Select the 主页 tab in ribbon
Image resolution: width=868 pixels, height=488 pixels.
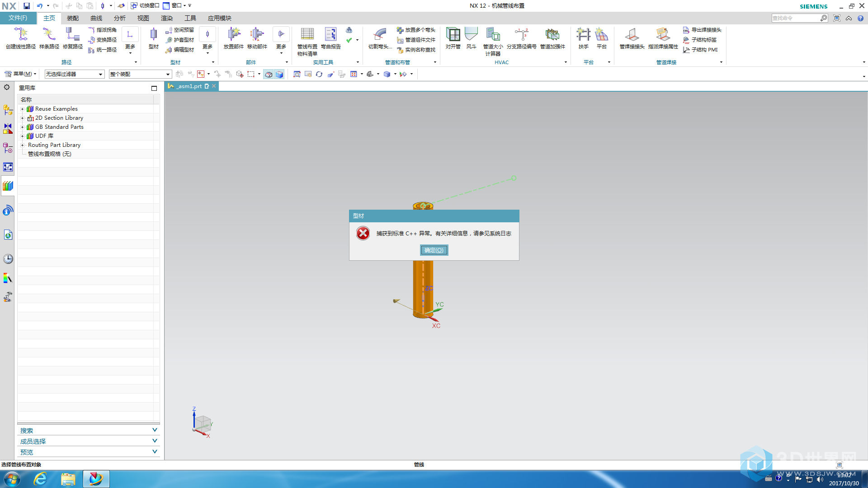[49, 18]
